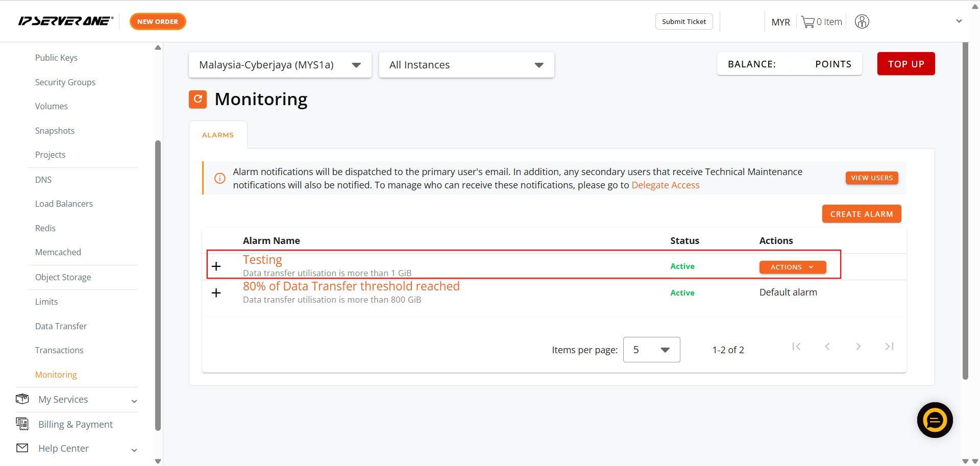Open the user profile avatar icon
The image size is (980, 466).
[862, 22]
